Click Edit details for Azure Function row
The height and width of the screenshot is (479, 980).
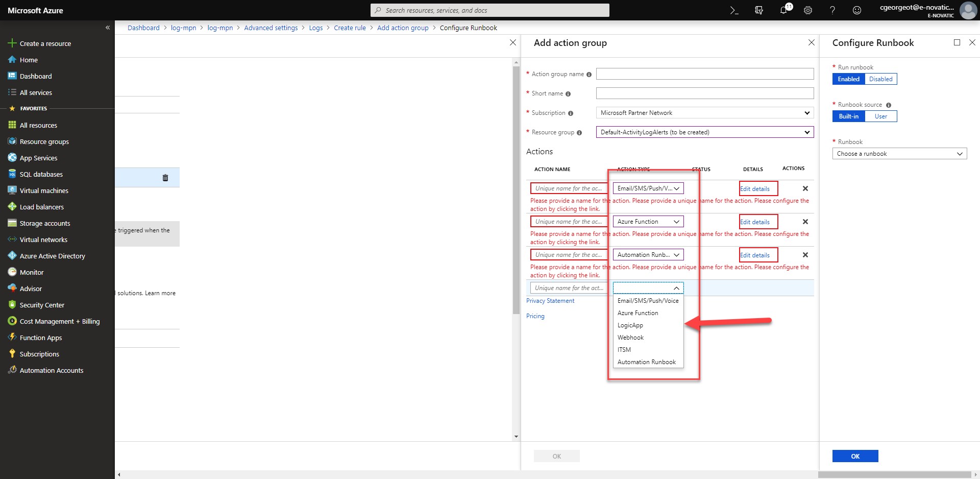(x=755, y=222)
